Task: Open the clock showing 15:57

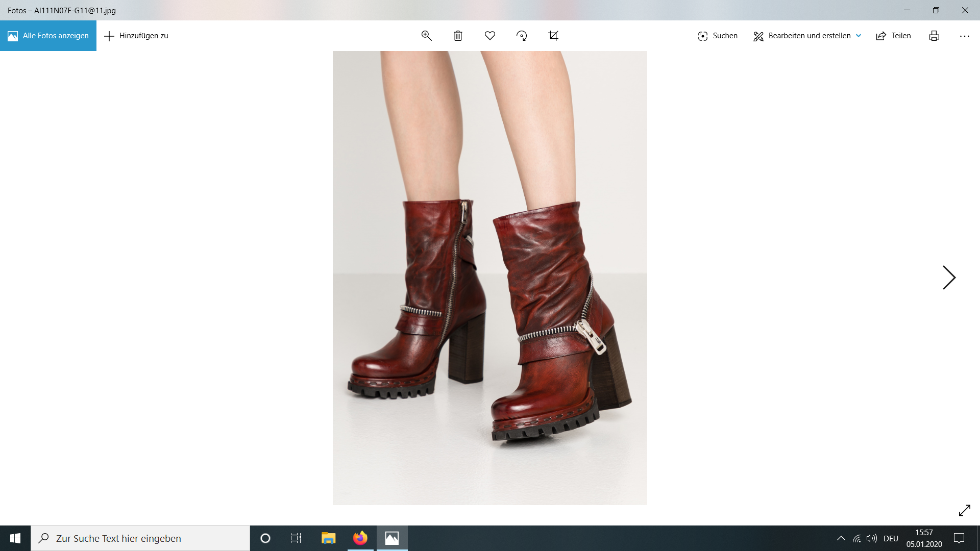Action: 924,538
